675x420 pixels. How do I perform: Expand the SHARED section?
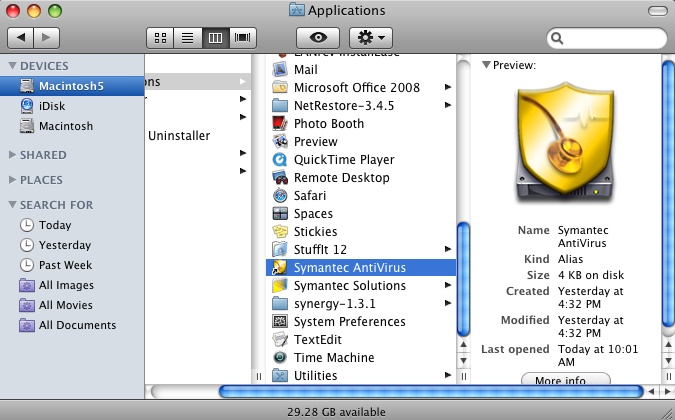click(x=12, y=154)
